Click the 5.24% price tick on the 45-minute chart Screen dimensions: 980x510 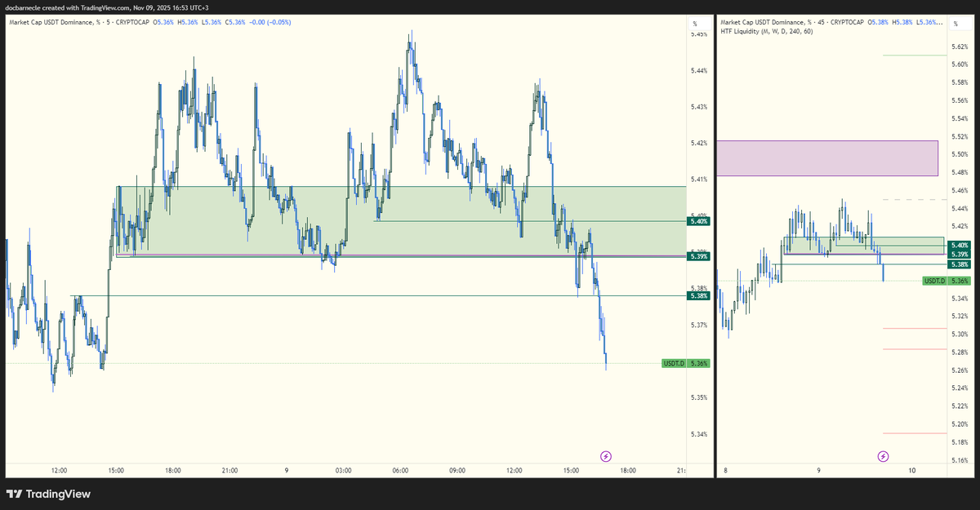pos(960,388)
